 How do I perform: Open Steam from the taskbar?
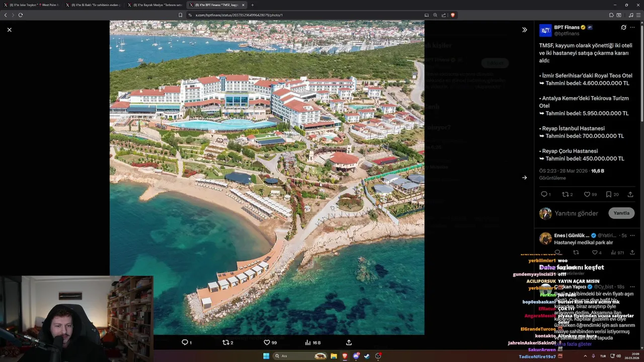tap(367, 356)
